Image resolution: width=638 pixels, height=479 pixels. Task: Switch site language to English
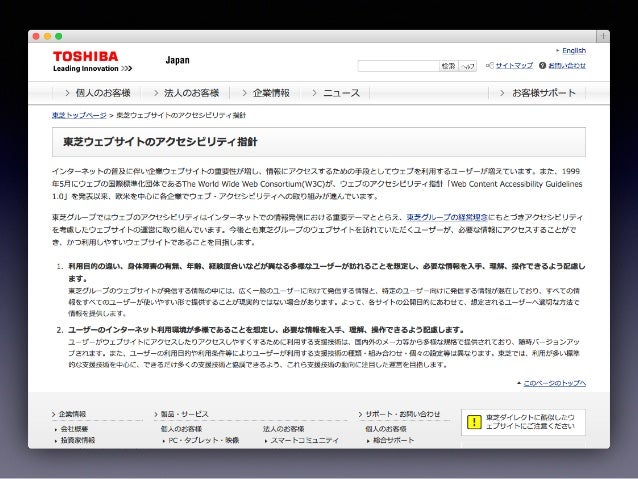pyautogui.click(x=574, y=50)
